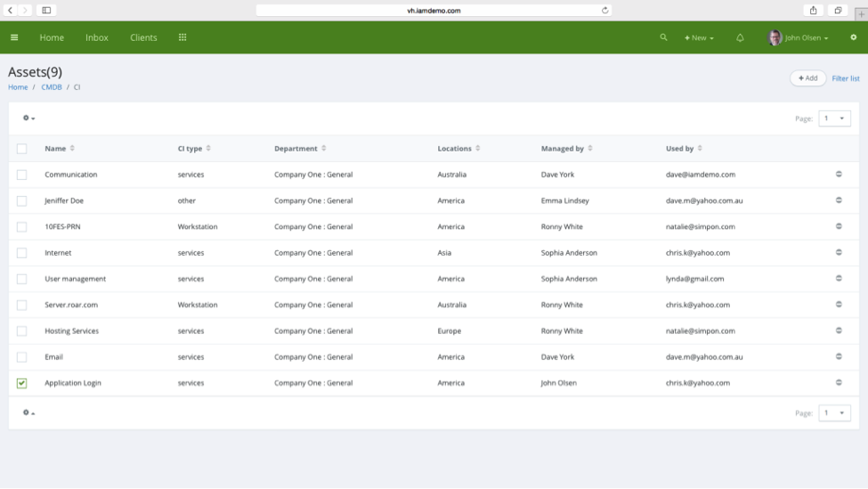
Task: Click the search magnifier icon
Action: click(663, 37)
